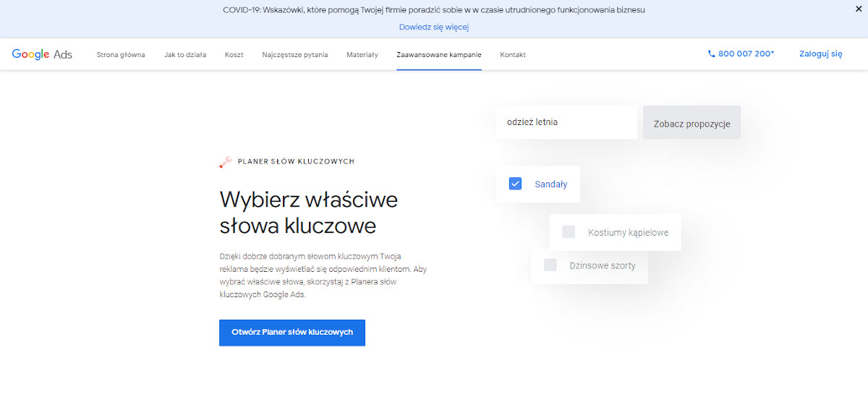Click the Kostiumy kąpielowe label
The width and height of the screenshot is (868, 397).
tap(628, 233)
